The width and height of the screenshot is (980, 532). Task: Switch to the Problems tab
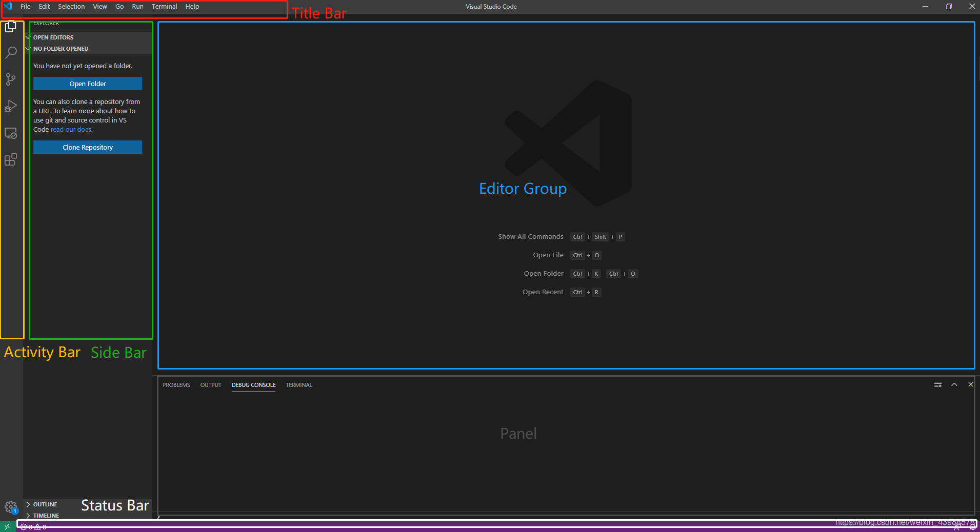coord(176,385)
